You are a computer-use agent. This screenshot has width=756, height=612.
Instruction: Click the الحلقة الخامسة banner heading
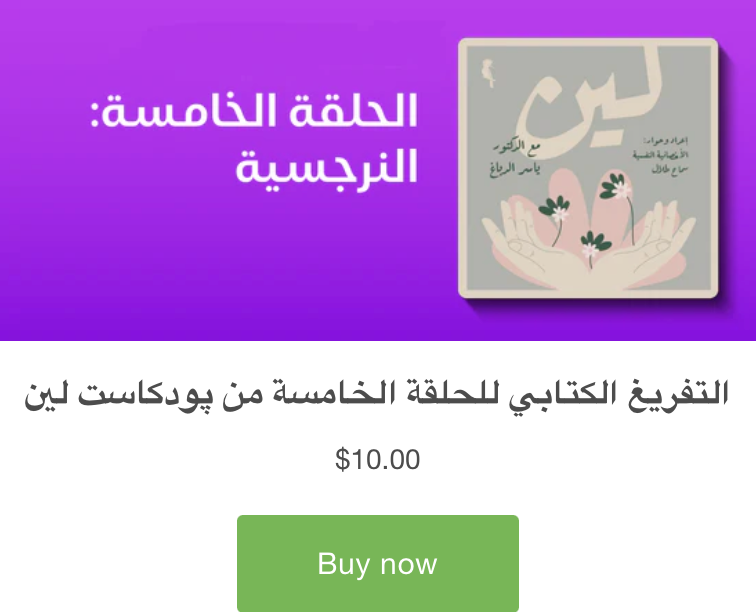click(254, 111)
